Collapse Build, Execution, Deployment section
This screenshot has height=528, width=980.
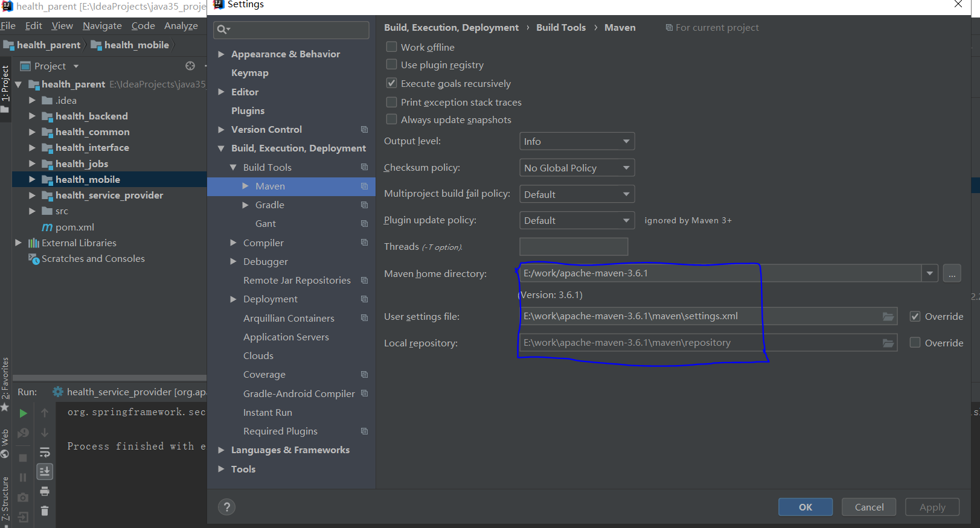pyautogui.click(x=221, y=148)
